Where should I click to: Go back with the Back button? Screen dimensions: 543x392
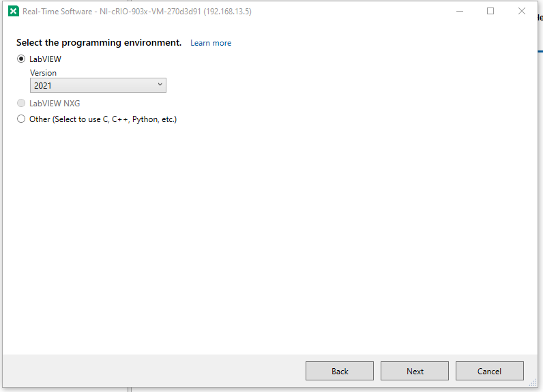click(x=340, y=371)
